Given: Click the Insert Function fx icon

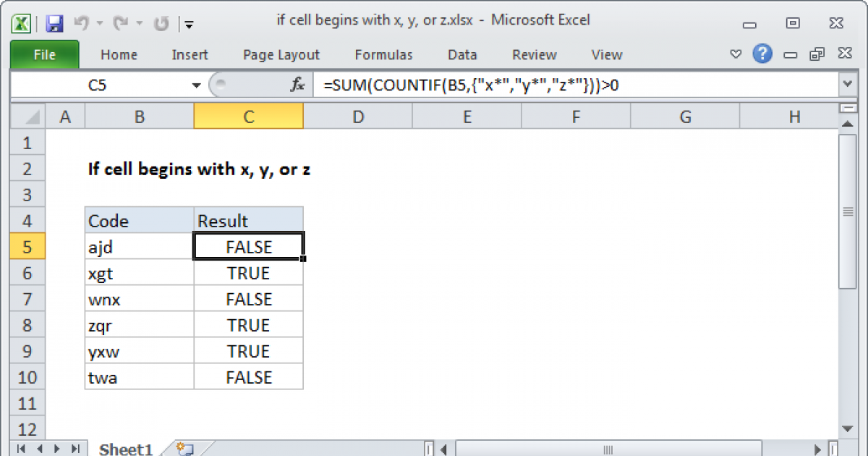Looking at the screenshot, I should (x=297, y=85).
